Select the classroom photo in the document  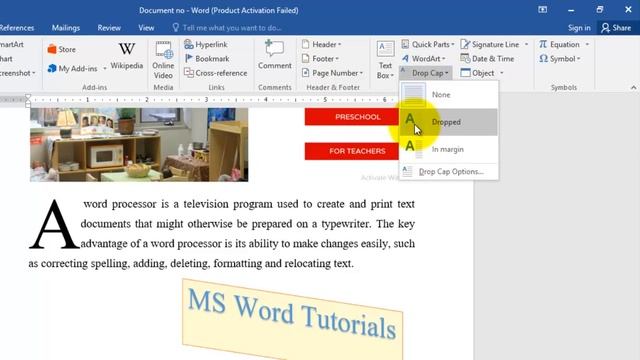pos(139,144)
